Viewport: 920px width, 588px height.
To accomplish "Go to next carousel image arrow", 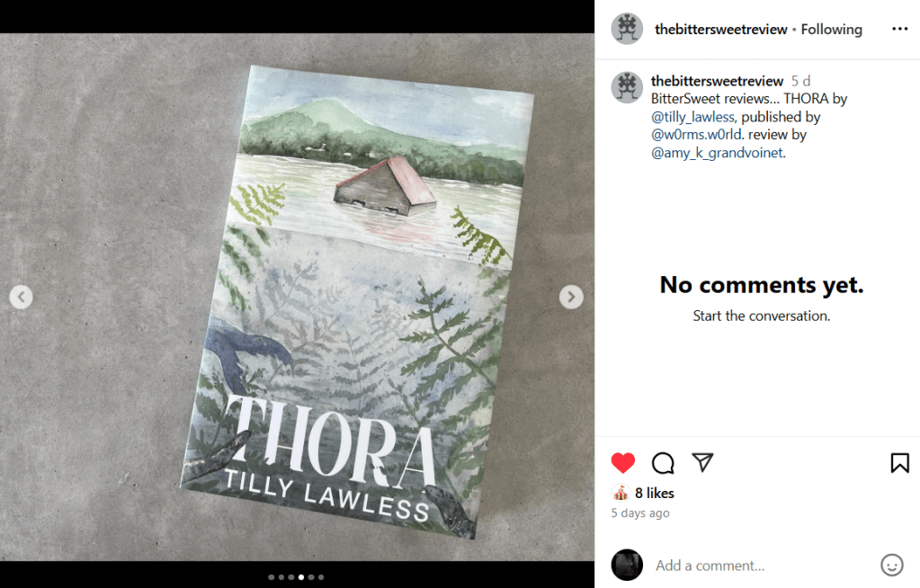I will [x=571, y=297].
